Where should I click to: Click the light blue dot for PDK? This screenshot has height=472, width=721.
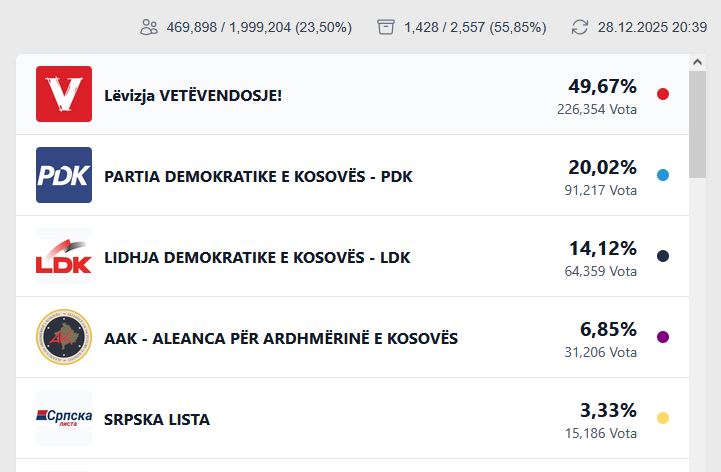pos(662,175)
